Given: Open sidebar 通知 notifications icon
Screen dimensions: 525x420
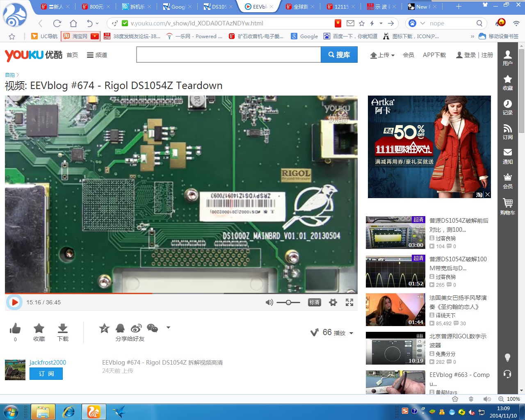Looking at the screenshot, I should [x=508, y=156].
